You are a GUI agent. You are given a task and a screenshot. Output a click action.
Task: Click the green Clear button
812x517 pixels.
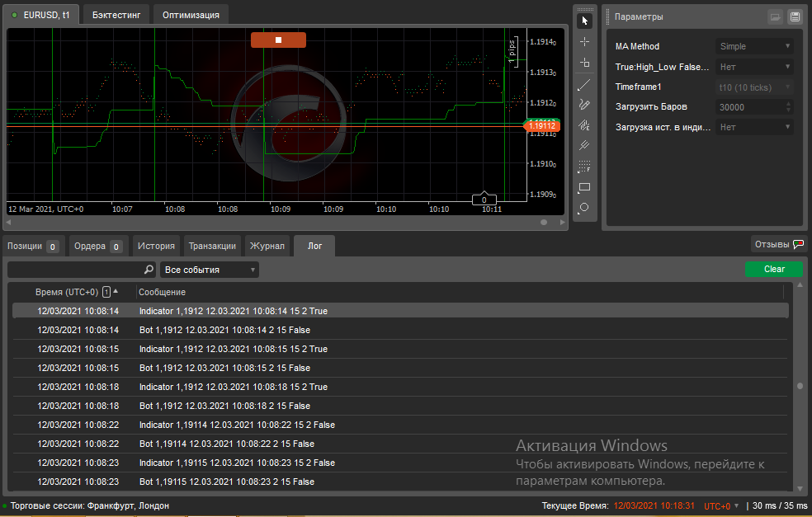coord(774,269)
